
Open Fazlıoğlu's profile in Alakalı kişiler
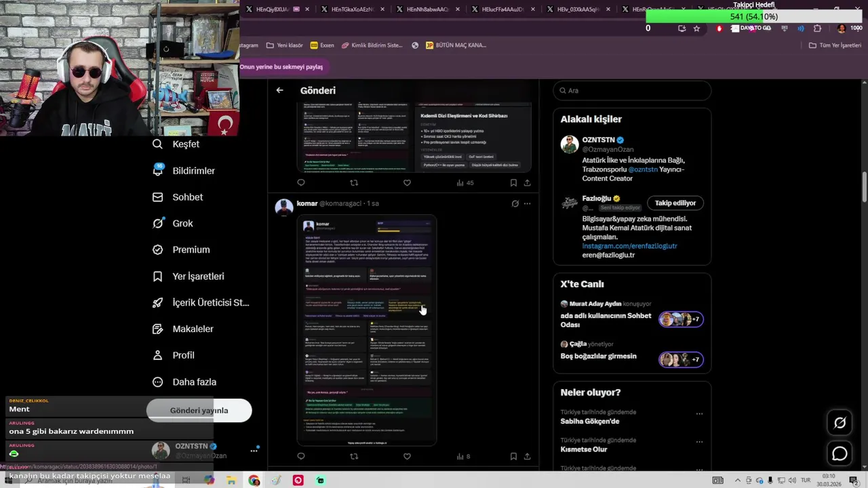(x=597, y=199)
